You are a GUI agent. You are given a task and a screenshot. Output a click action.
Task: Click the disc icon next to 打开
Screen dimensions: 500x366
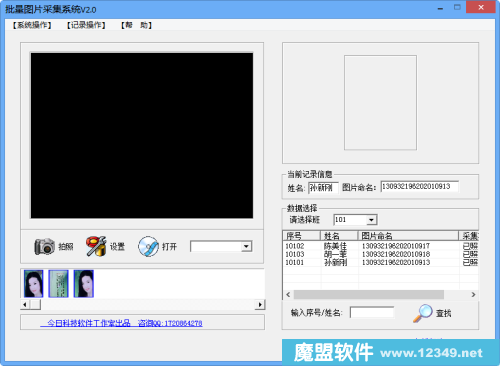[148, 246]
